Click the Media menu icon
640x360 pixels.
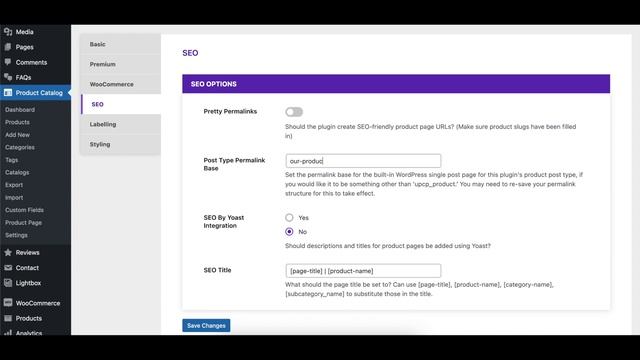tap(8, 31)
